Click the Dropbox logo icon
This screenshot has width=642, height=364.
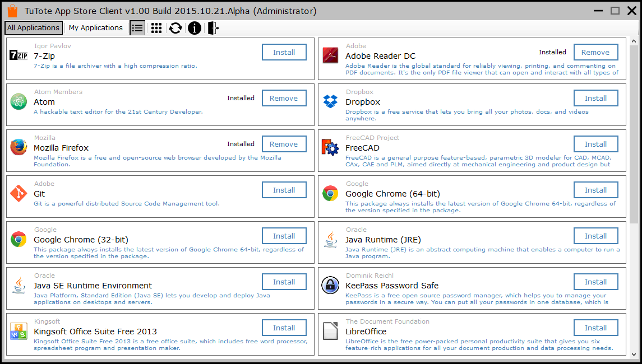tap(330, 101)
